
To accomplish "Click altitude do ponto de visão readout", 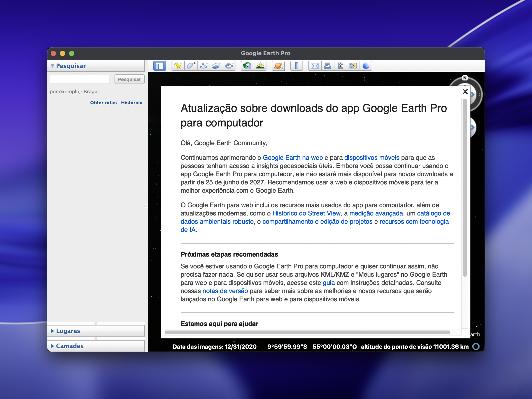I will pos(415,346).
